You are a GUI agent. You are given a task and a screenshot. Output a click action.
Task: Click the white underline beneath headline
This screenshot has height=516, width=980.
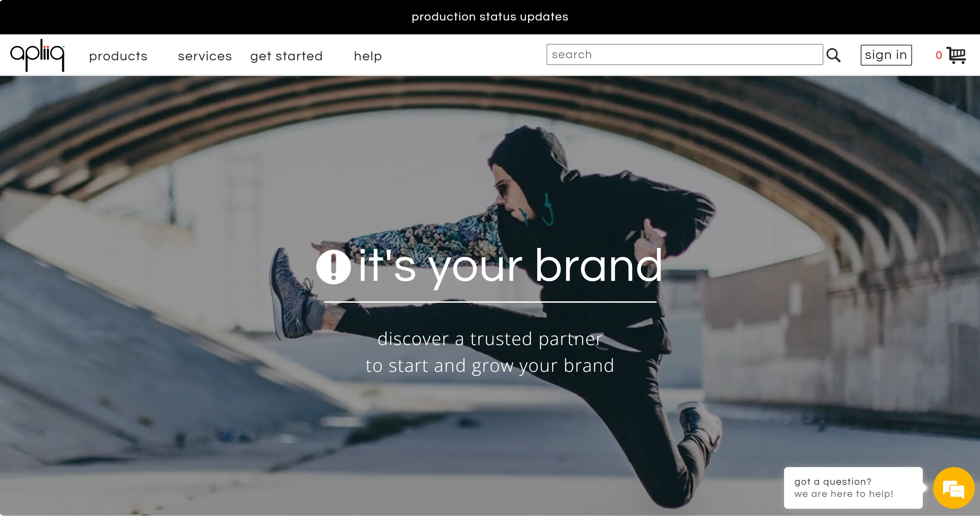click(x=490, y=302)
